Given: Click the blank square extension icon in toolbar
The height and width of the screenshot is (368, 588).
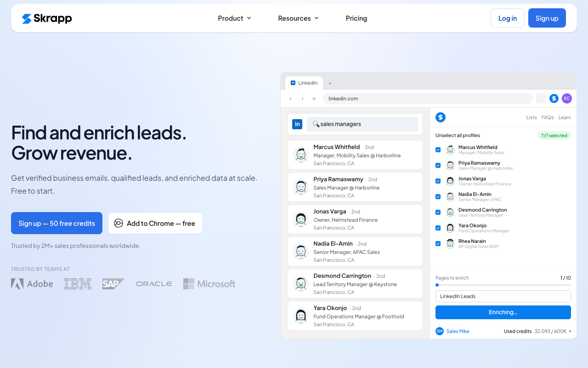Looking at the screenshot, I should coord(541,98).
